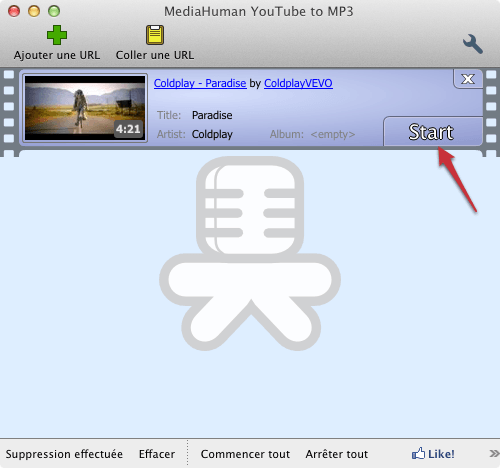Open settings with the wrench icon
Screen dimensions: 500x468
tap(473, 44)
